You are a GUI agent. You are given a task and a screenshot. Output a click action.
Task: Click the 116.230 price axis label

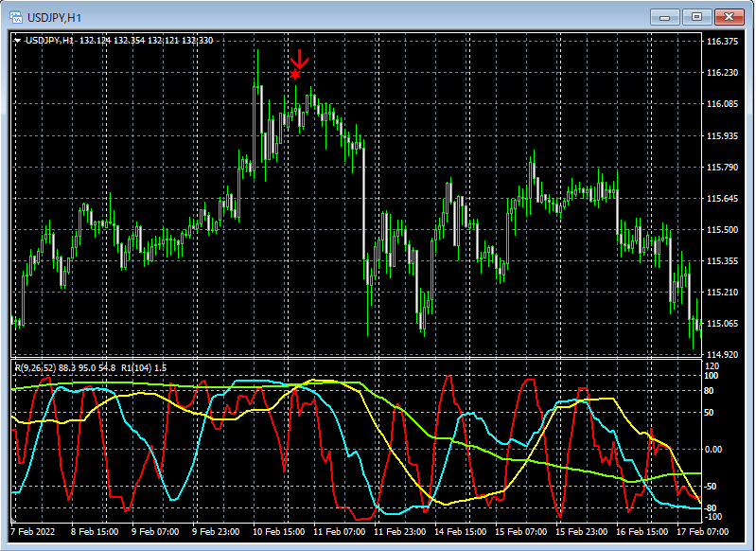722,73
